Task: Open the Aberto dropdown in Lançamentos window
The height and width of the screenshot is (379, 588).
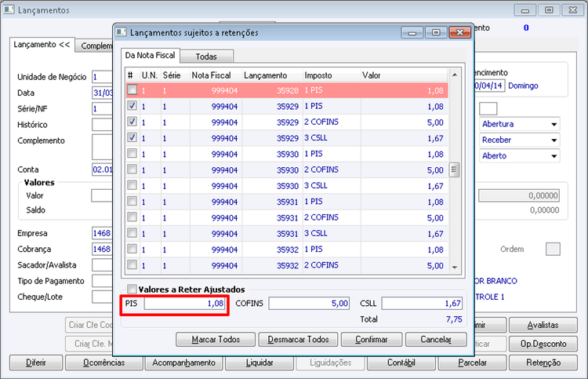Action: [x=519, y=155]
